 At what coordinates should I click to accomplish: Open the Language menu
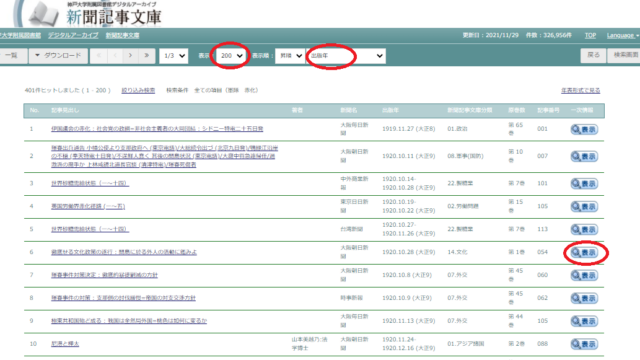(x=622, y=36)
